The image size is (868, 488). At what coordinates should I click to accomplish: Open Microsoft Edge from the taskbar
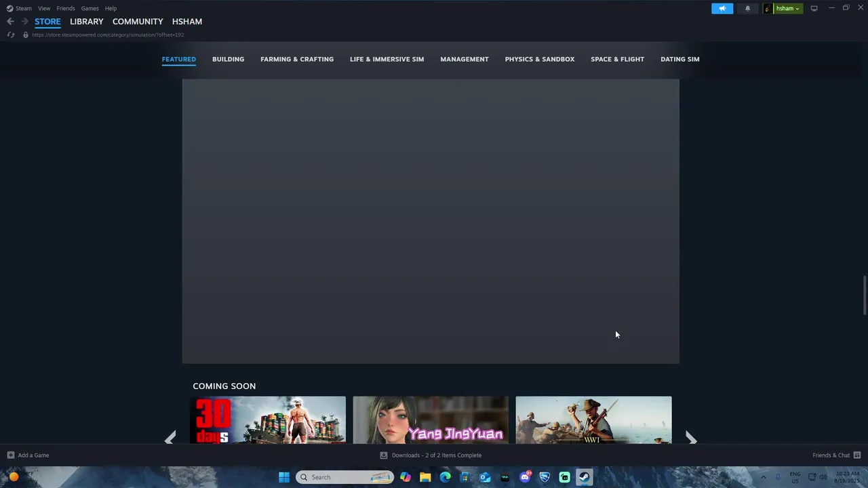click(x=445, y=477)
